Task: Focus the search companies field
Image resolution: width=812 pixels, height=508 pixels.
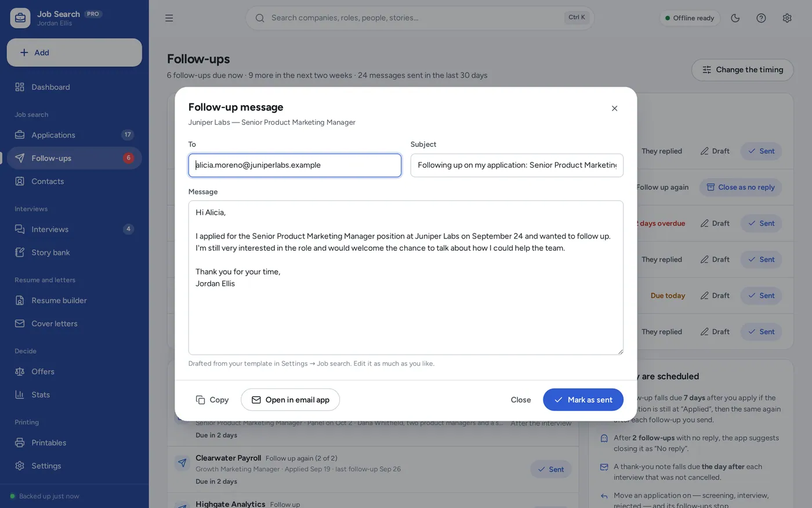Action: coord(420,18)
